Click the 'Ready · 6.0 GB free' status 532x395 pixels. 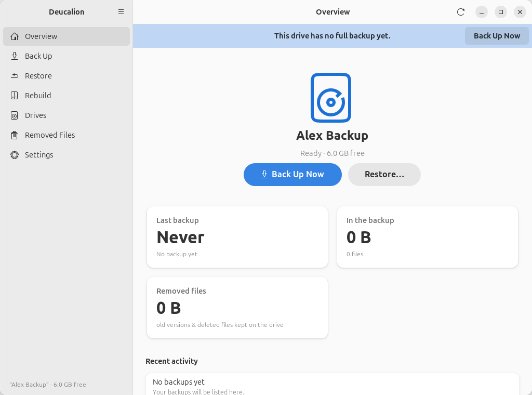tap(332, 153)
